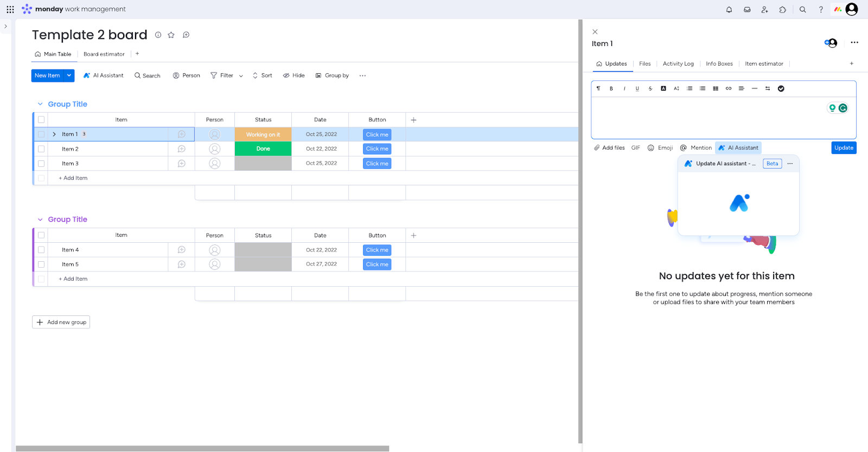Click the green Done status cell
Viewport: 868px width, 452px height.
click(x=263, y=149)
